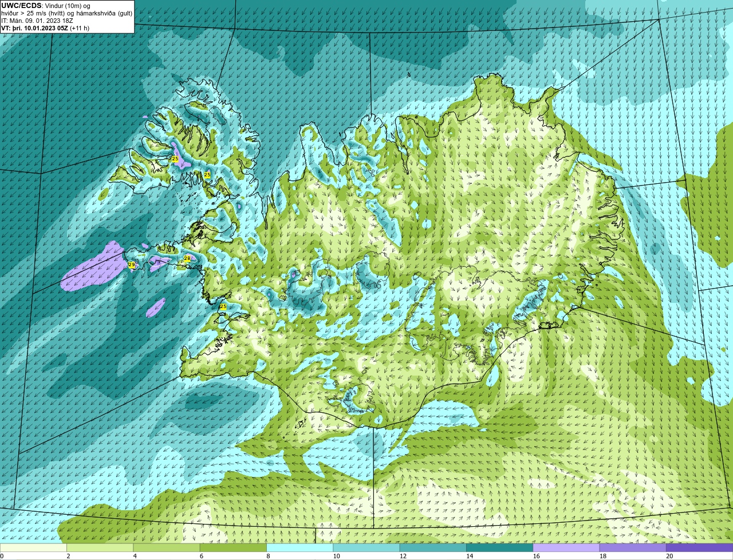
Task: Click the legend scale number "14"
Action: point(469,556)
